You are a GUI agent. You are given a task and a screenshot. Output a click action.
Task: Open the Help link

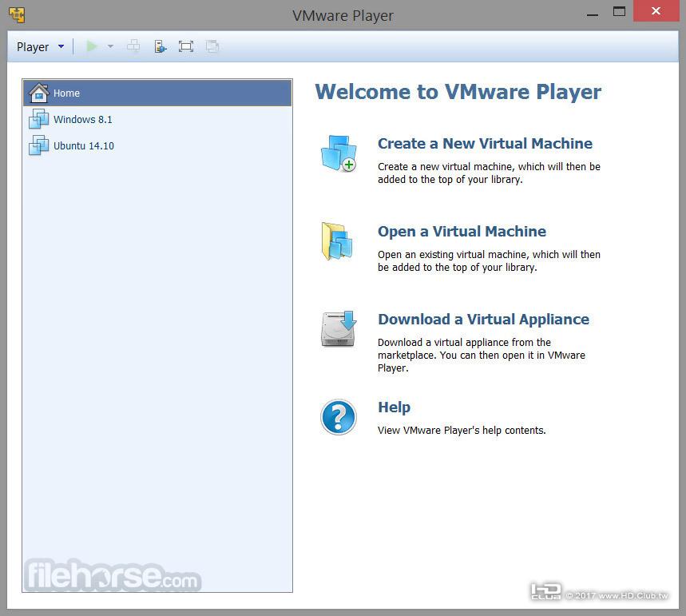394,407
